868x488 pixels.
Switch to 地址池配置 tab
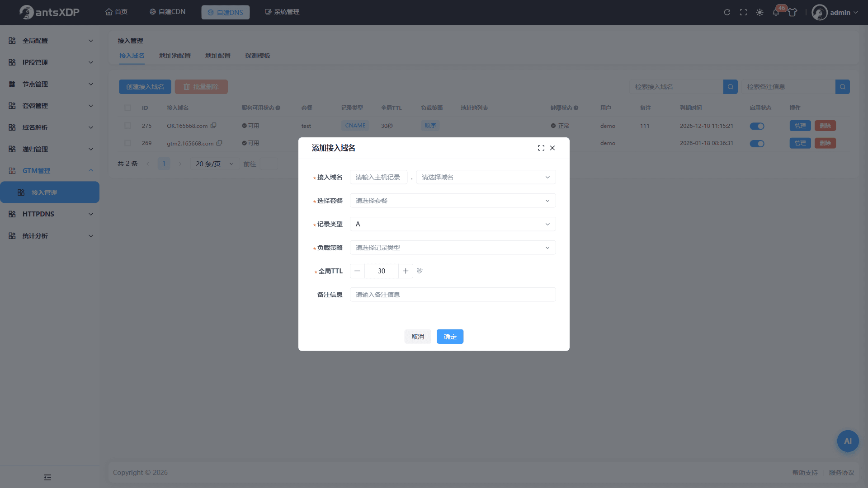(x=175, y=56)
